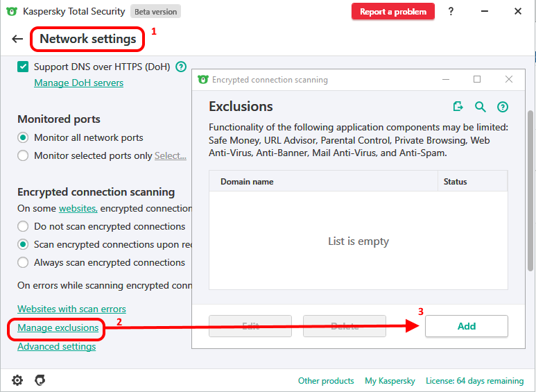This screenshot has height=392, width=536.
Task: Close the Kaspersky main window
Action: (x=517, y=12)
